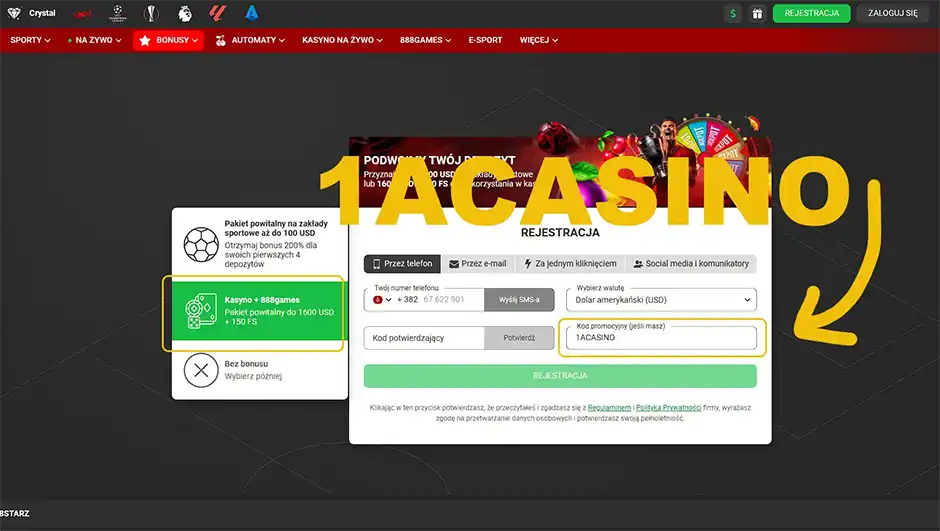This screenshot has width=940, height=531.
Task: Click the deposit bonus promo banner
Action: pos(560,173)
